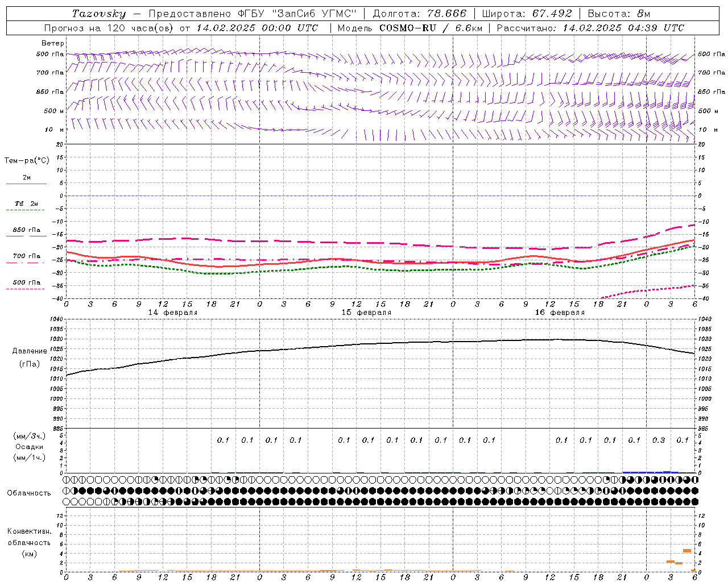Click the Рассчитано 14.02.2025 04:39 UTC timestamp

point(590,28)
